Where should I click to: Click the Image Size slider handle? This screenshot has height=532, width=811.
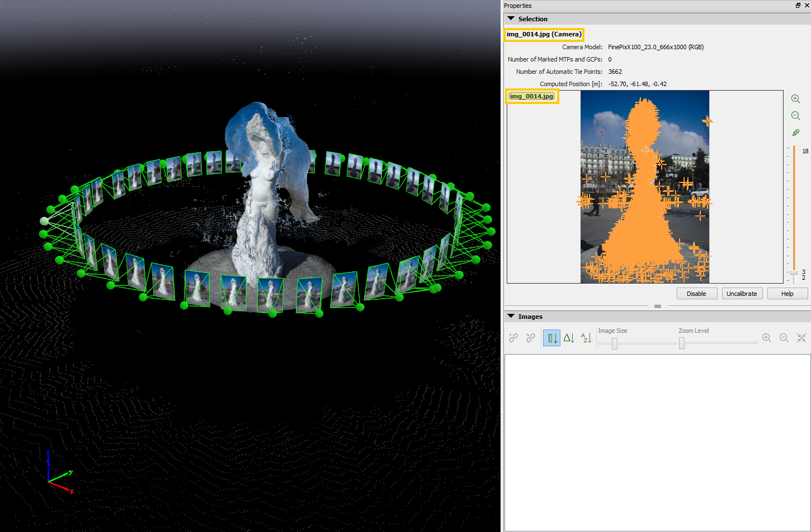(x=614, y=343)
